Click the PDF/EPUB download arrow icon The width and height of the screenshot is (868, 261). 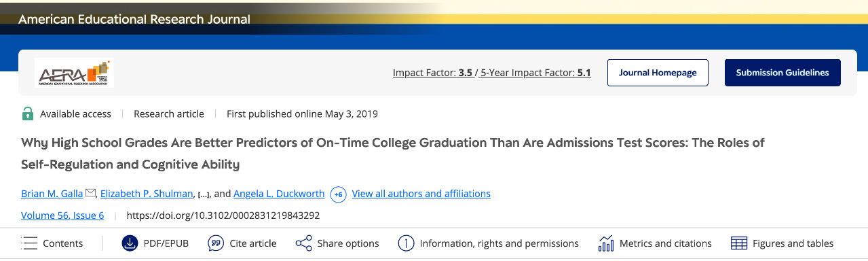coord(129,243)
